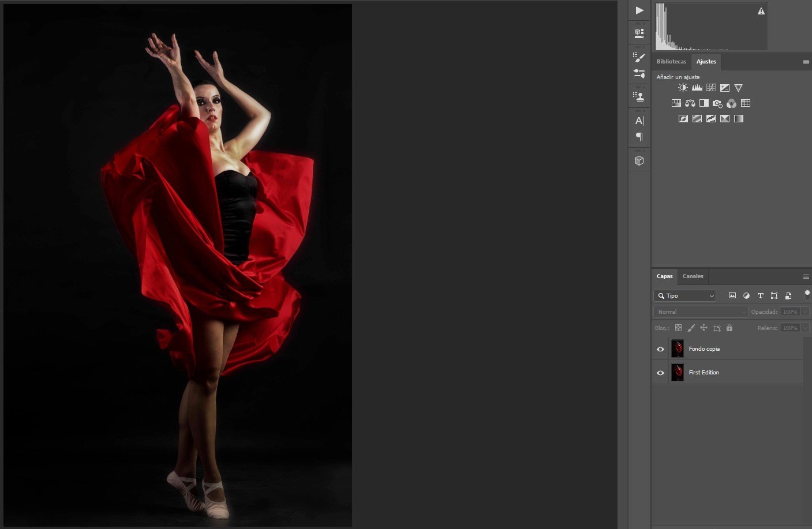This screenshot has height=529, width=812.
Task: Open the Tipo layer filter dropdown
Action: (684, 296)
